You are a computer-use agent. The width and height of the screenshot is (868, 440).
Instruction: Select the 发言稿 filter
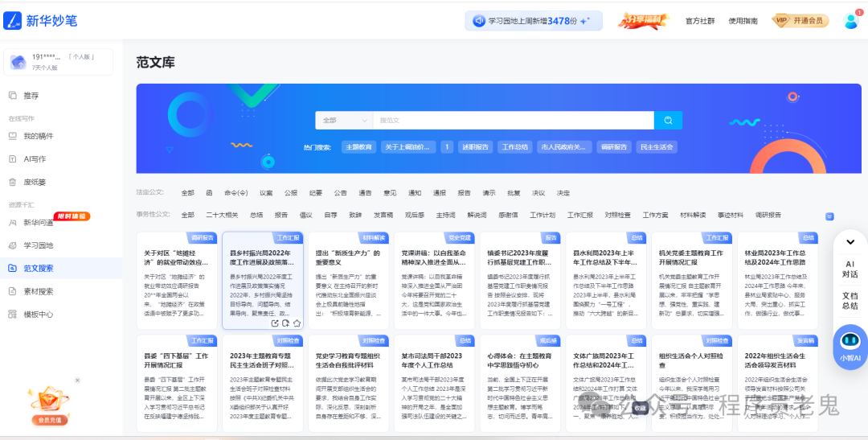pyautogui.click(x=383, y=215)
